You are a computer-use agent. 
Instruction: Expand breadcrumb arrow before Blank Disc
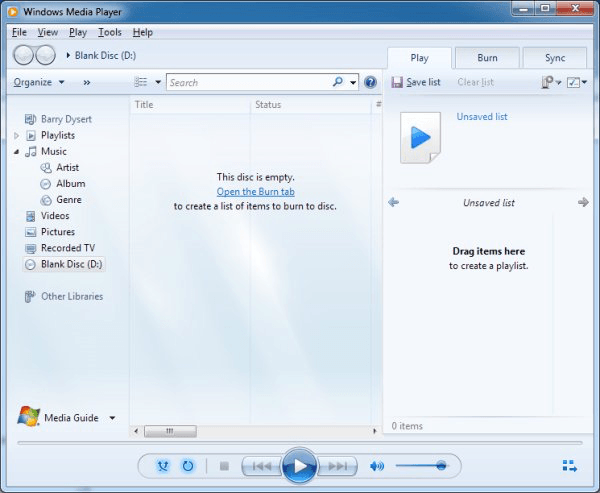tap(68, 56)
